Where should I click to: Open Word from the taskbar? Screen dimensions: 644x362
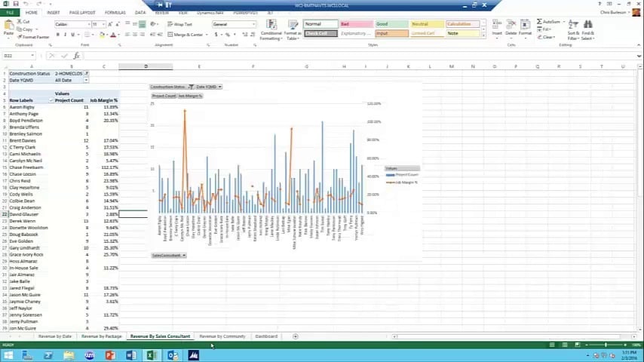click(131, 355)
